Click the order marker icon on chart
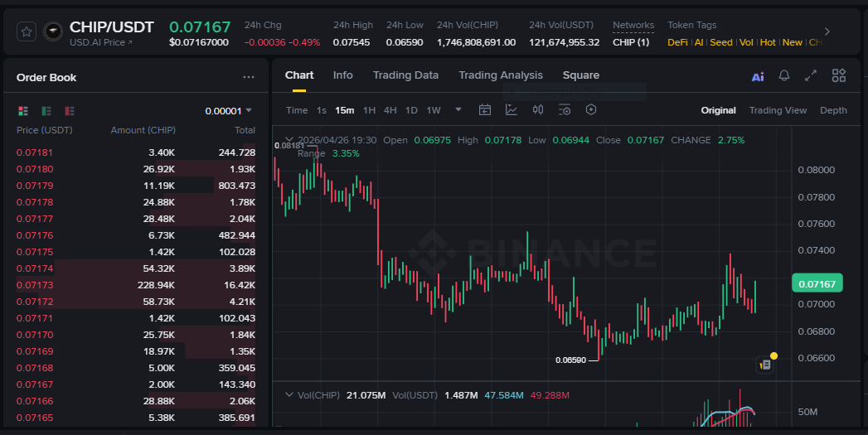868x435 pixels. pos(765,365)
